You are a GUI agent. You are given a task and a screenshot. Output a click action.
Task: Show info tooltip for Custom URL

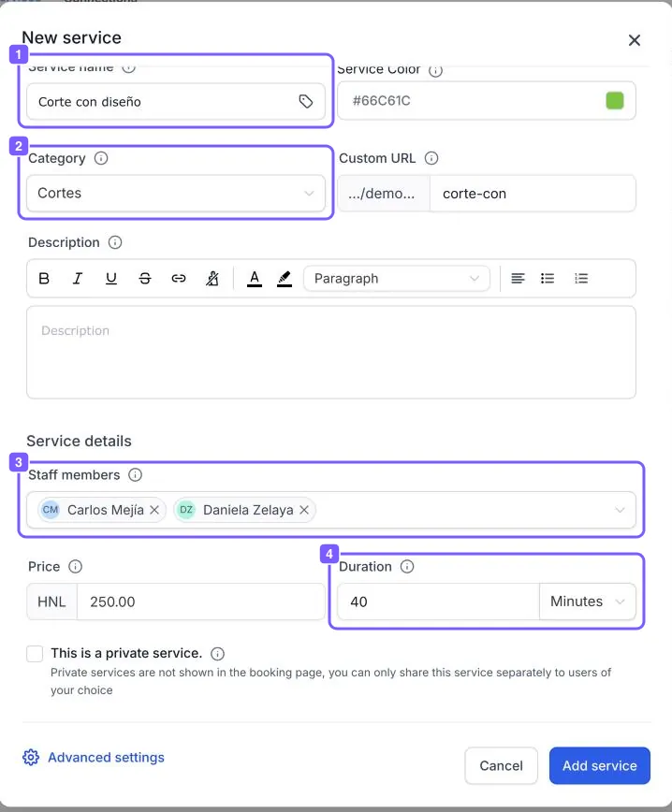[x=431, y=158]
